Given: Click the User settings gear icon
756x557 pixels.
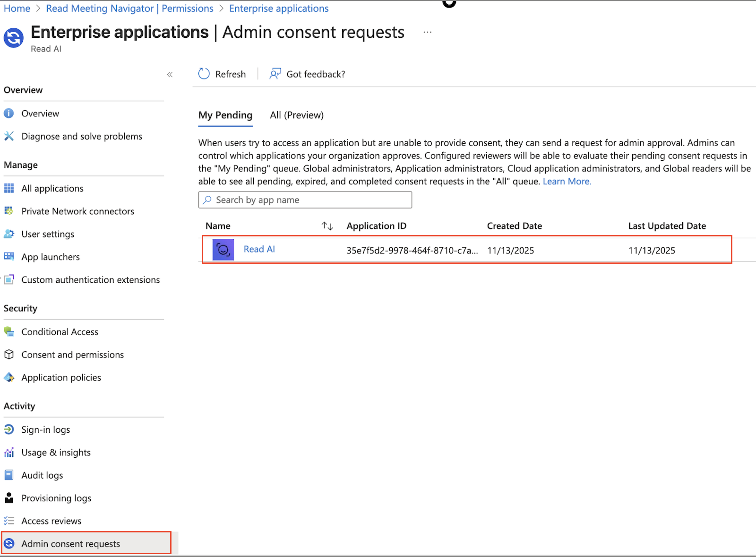Looking at the screenshot, I should pyautogui.click(x=9, y=234).
